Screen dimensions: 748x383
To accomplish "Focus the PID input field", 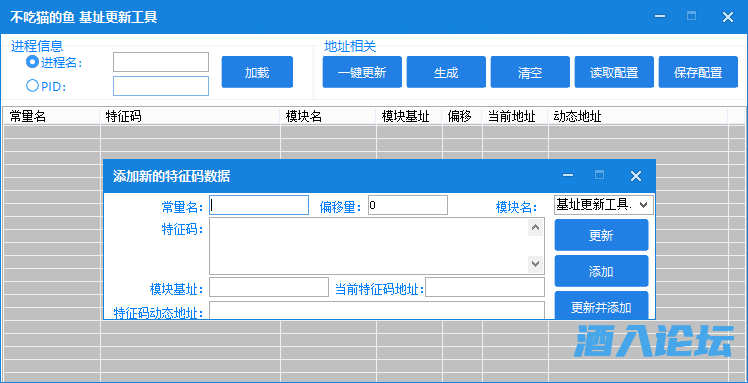I will coord(161,86).
